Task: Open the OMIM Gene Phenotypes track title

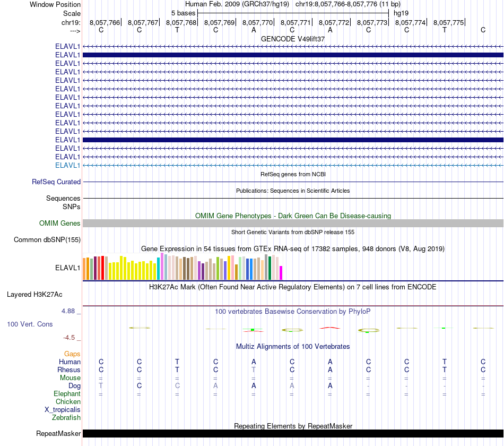Action: 293,216
